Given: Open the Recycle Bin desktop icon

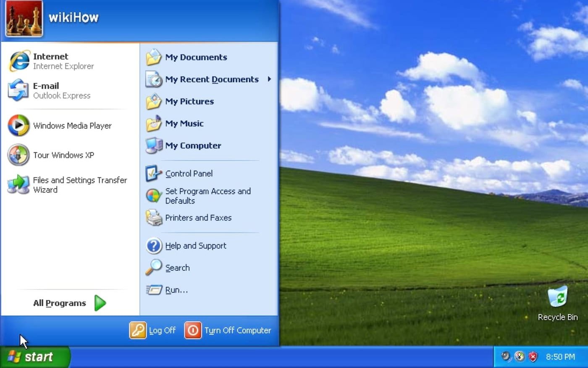Looking at the screenshot, I should (x=558, y=297).
